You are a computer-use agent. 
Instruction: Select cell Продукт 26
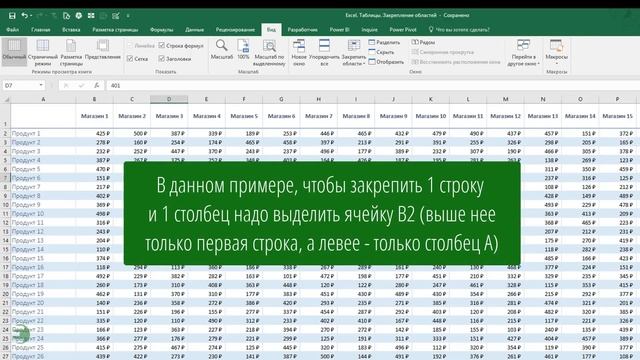point(43,356)
